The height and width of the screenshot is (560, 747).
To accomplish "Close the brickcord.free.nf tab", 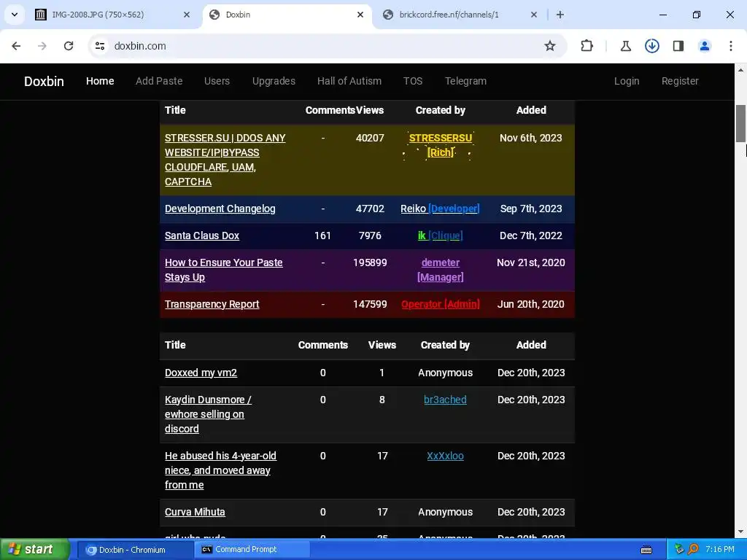I will tap(534, 15).
